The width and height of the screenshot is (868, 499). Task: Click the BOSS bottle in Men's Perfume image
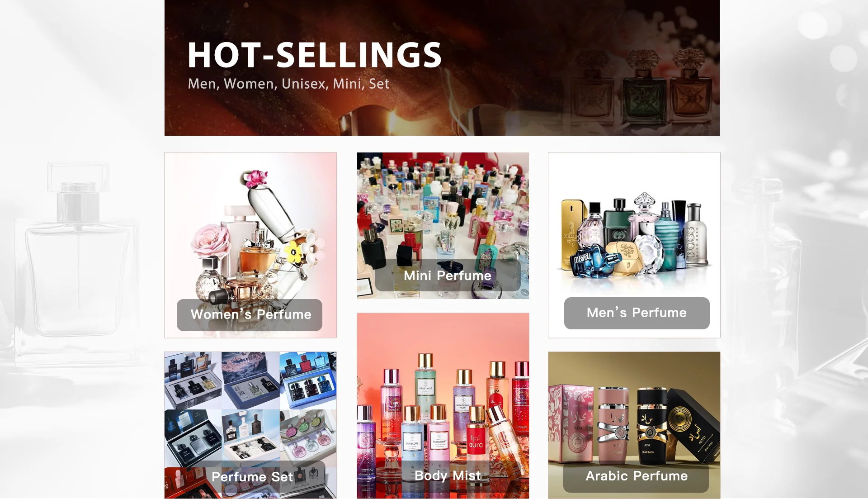[696, 235]
